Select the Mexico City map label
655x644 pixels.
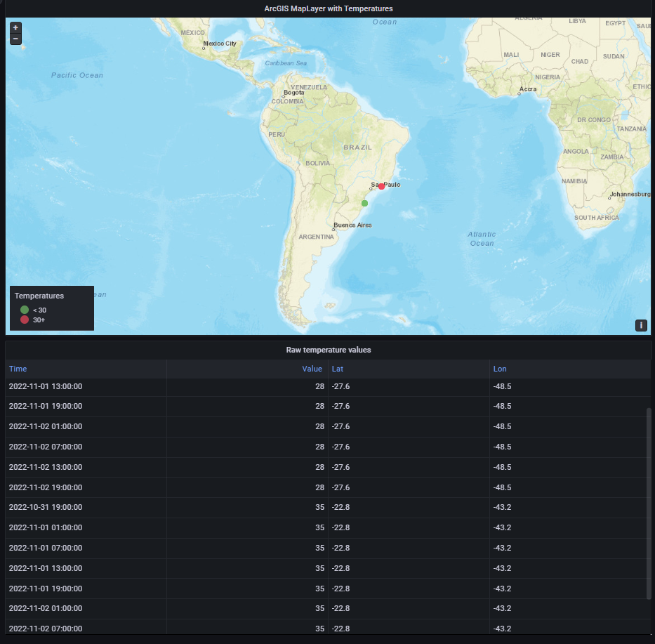click(x=219, y=44)
